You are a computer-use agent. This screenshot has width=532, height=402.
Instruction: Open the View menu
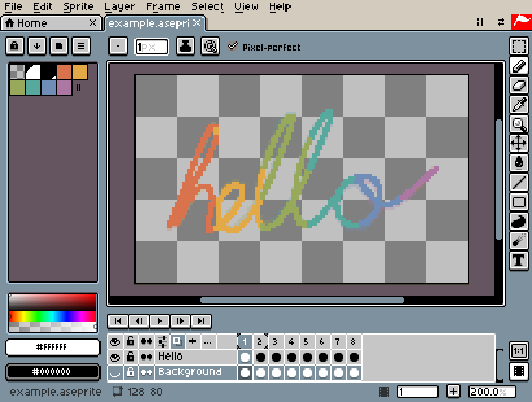pyautogui.click(x=246, y=6)
